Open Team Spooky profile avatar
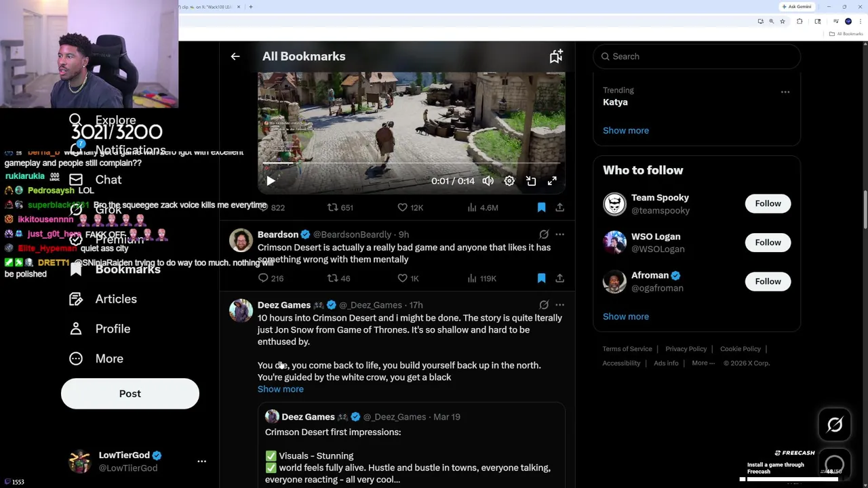Screen dimensions: 868x488 614,204
